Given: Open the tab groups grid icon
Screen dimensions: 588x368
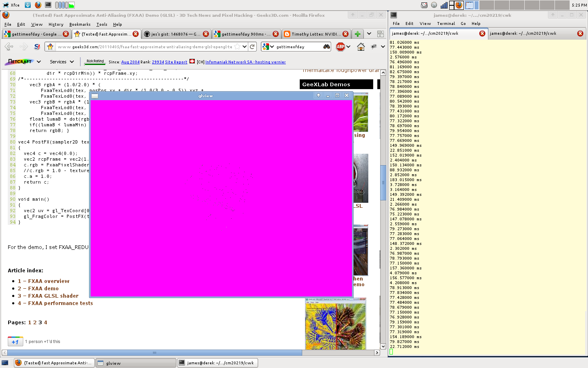Looking at the screenshot, I should [x=381, y=34].
